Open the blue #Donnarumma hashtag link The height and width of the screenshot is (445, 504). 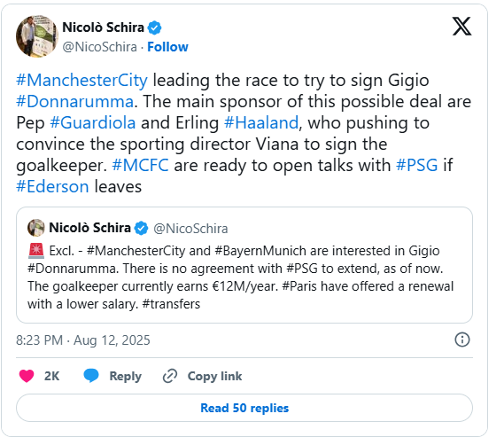click(x=74, y=102)
